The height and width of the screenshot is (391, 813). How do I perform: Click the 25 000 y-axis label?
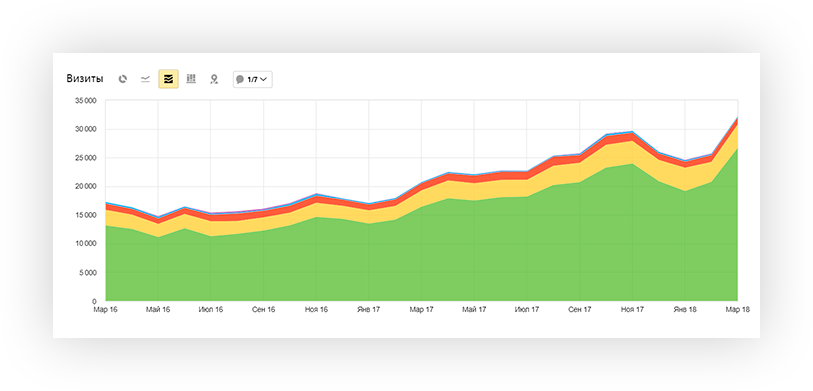tap(86, 158)
